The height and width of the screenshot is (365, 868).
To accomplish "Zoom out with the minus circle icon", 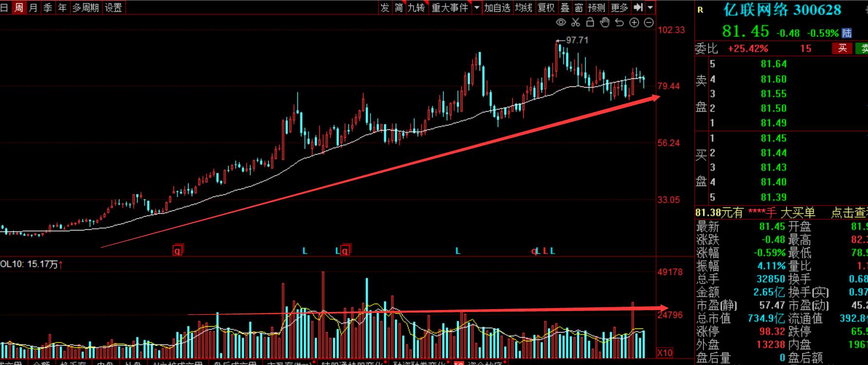I will pyautogui.click(x=649, y=22).
